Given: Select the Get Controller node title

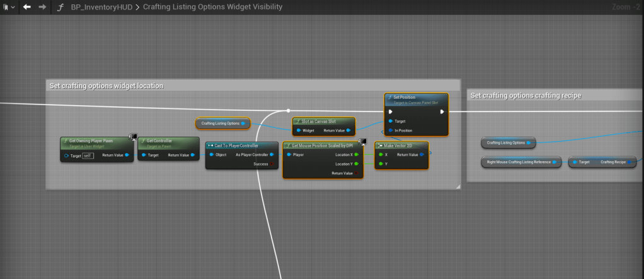Looking at the screenshot, I should 159,140.
